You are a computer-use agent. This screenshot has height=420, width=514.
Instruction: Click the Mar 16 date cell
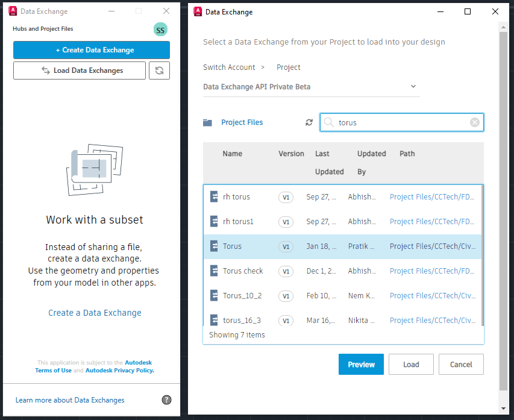tap(321, 320)
